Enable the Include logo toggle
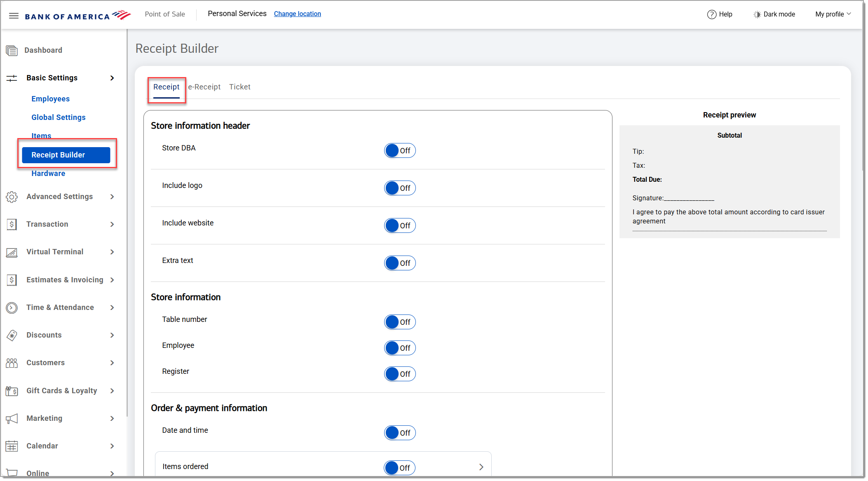 399,188
